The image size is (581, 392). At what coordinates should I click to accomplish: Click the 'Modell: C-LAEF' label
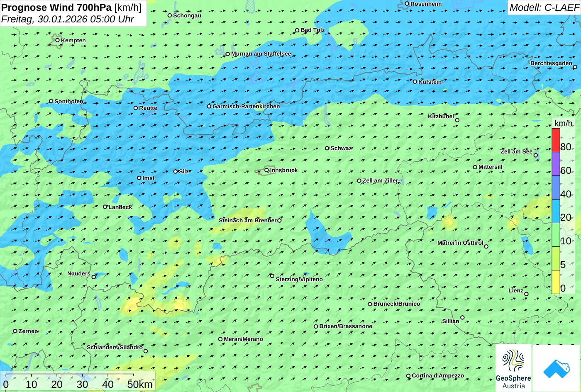(x=544, y=7)
